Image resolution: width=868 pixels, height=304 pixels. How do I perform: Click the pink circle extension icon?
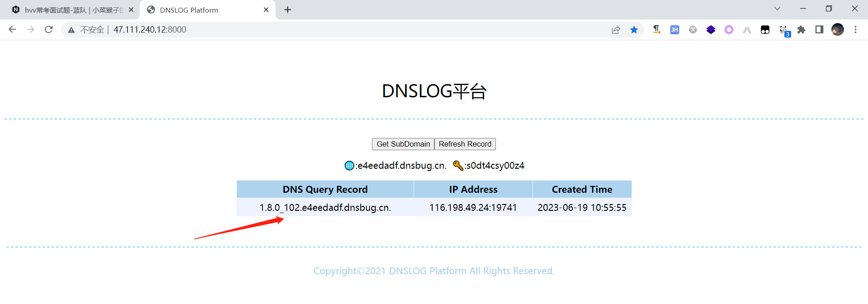click(729, 30)
